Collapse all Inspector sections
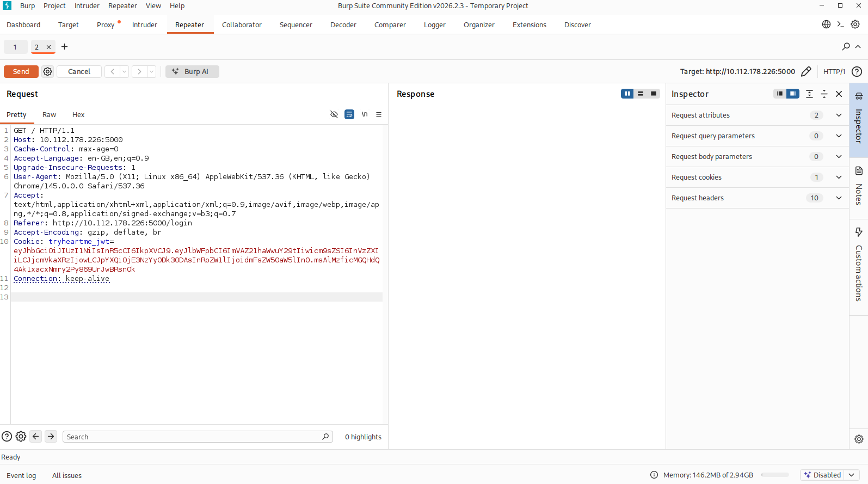 click(x=824, y=94)
